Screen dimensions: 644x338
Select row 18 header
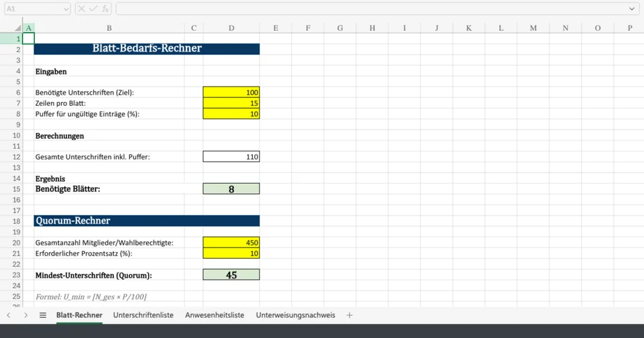pos(11,221)
